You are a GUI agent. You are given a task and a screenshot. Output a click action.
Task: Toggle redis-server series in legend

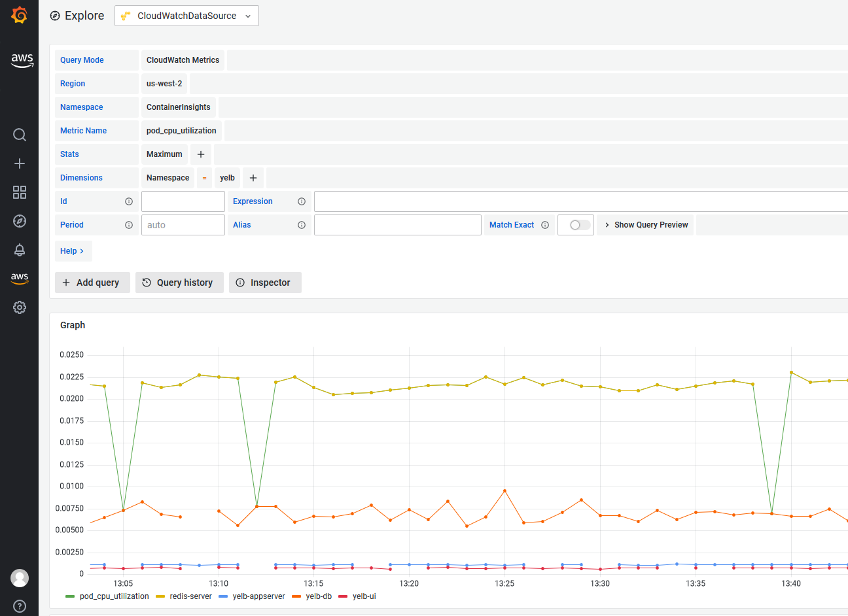point(190,596)
